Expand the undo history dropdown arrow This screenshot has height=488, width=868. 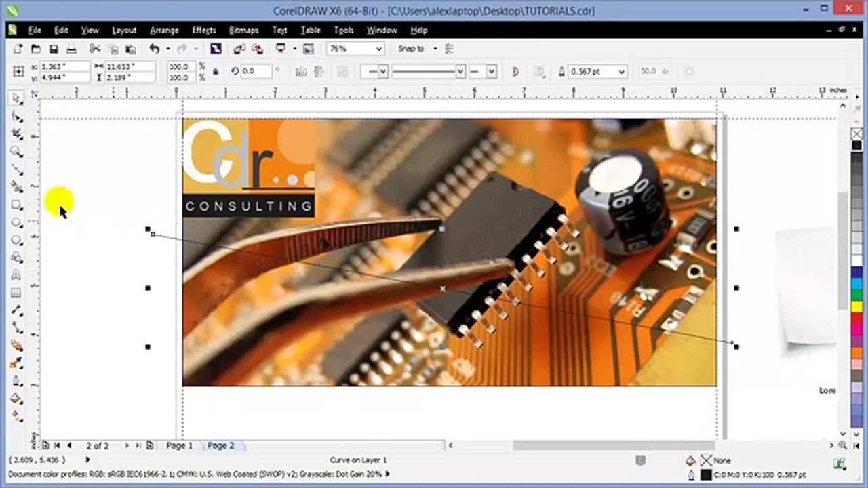pos(167,49)
